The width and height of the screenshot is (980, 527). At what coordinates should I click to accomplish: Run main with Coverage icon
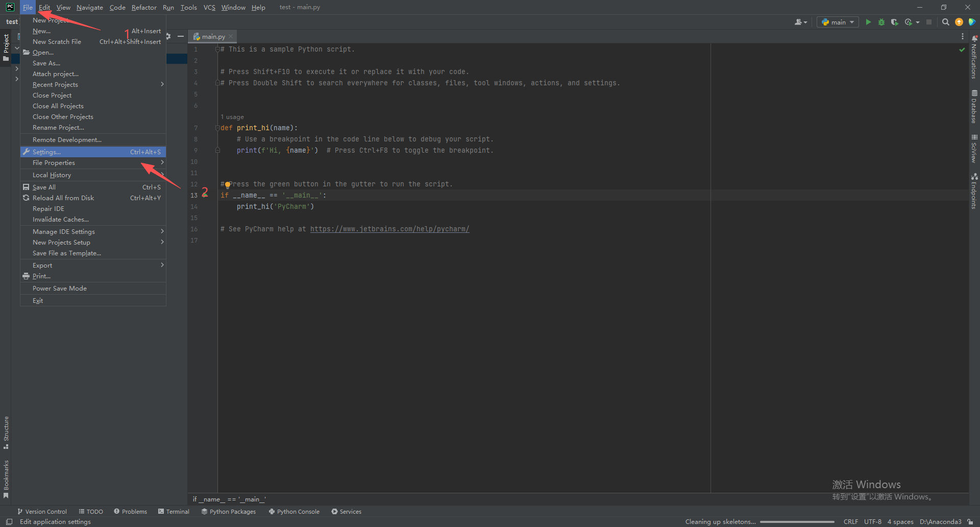click(x=894, y=22)
